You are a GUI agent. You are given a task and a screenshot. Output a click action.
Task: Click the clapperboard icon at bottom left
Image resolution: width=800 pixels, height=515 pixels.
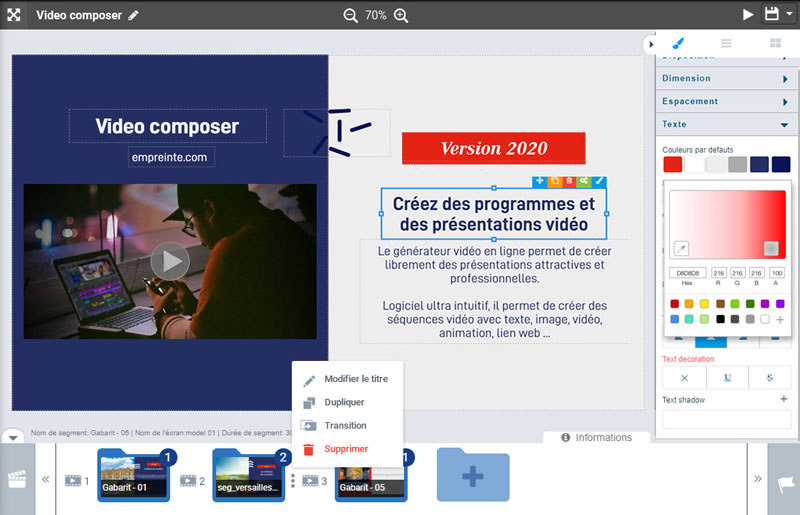tap(16, 480)
